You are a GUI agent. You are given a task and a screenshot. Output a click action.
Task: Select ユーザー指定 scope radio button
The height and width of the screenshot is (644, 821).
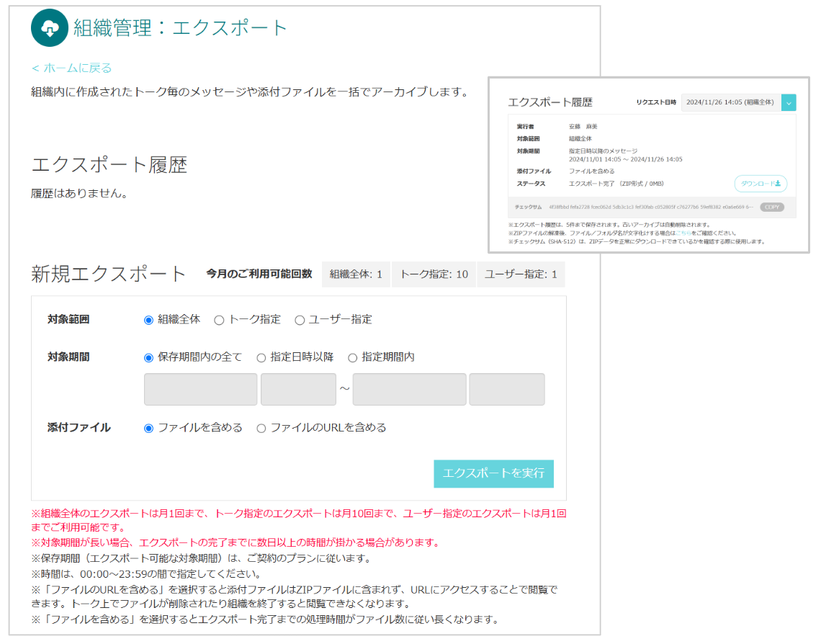(300, 320)
